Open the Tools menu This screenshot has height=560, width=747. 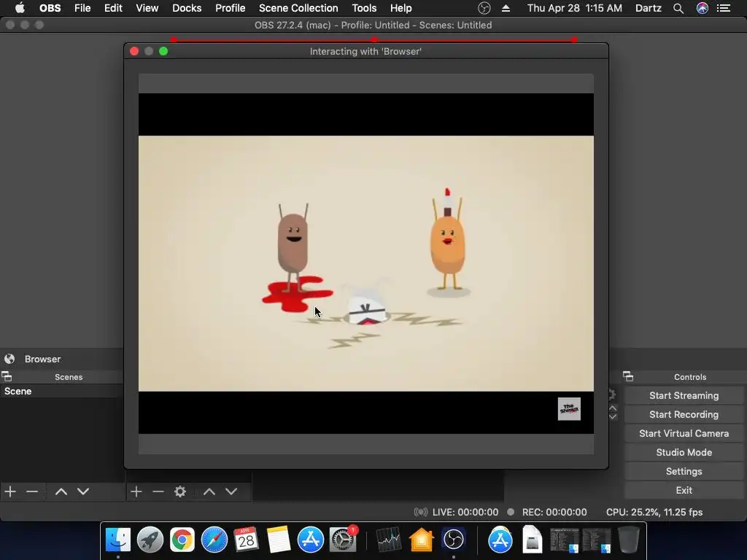coord(364,8)
